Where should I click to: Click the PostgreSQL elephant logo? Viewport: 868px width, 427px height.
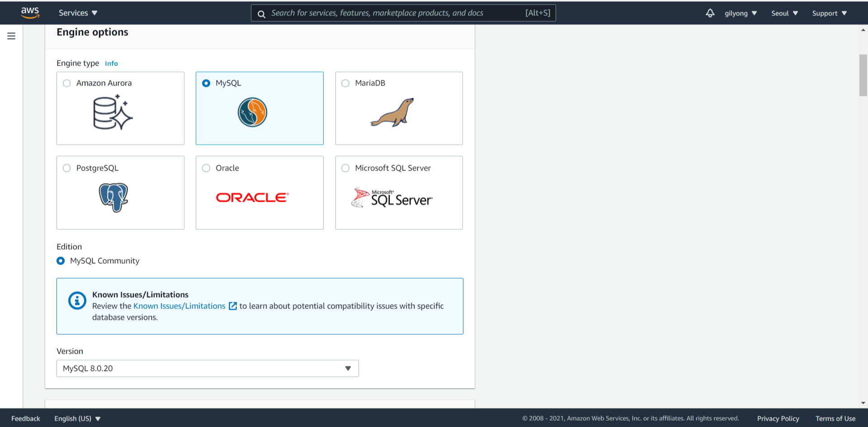[x=113, y=197]
